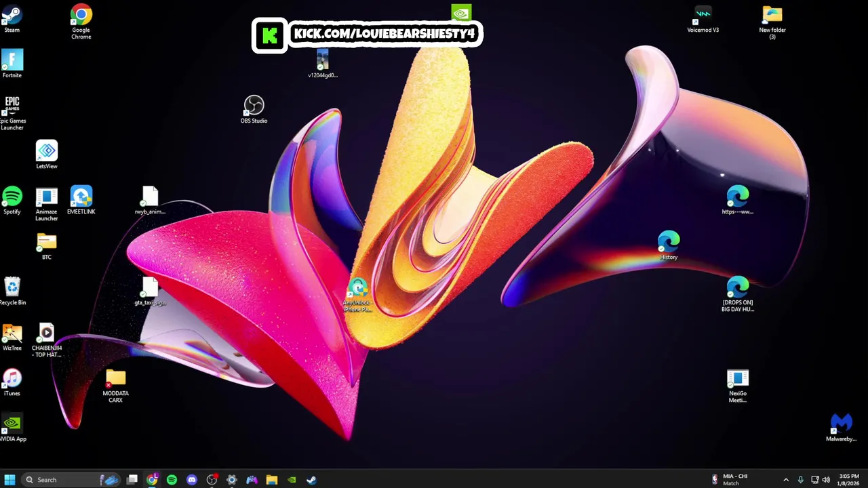The height and width of the screenshot is (488, 868).
Task: Select the Fortnite desktop icon
Action: click(x=12, y=64)
